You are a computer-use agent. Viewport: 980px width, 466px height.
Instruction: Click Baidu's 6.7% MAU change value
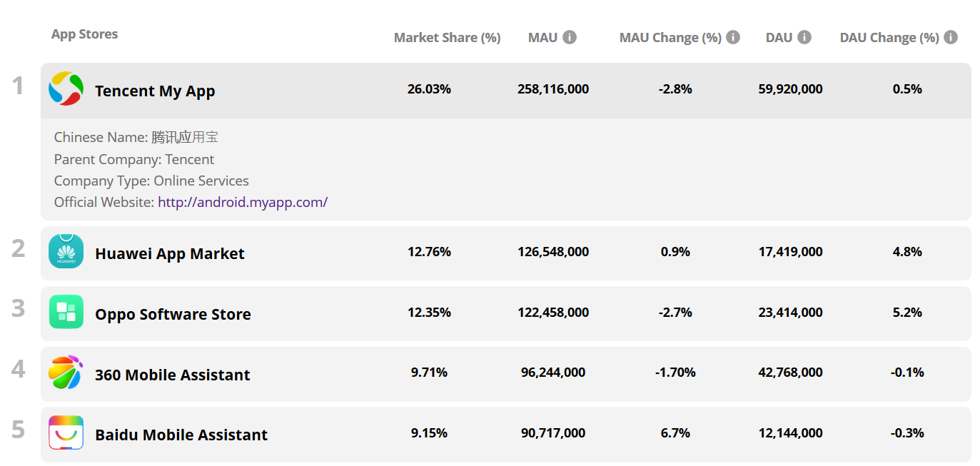point(675,433)
